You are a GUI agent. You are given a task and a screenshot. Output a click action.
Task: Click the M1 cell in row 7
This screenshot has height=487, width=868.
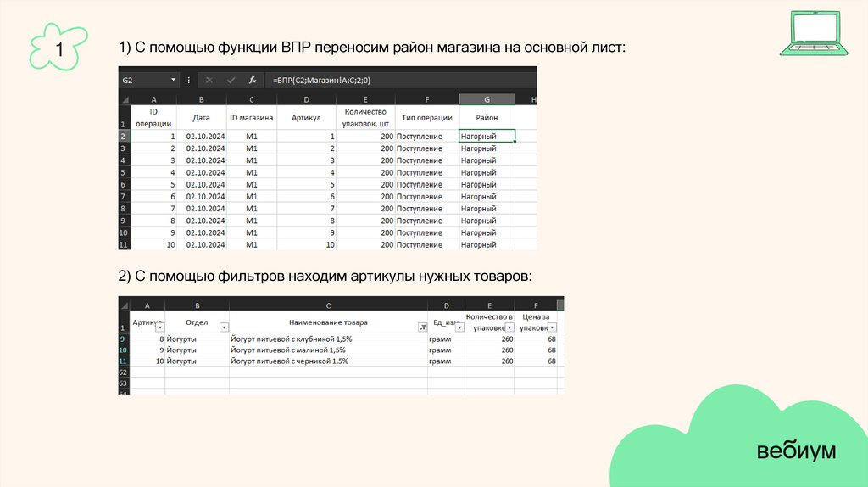pos(251,197)
